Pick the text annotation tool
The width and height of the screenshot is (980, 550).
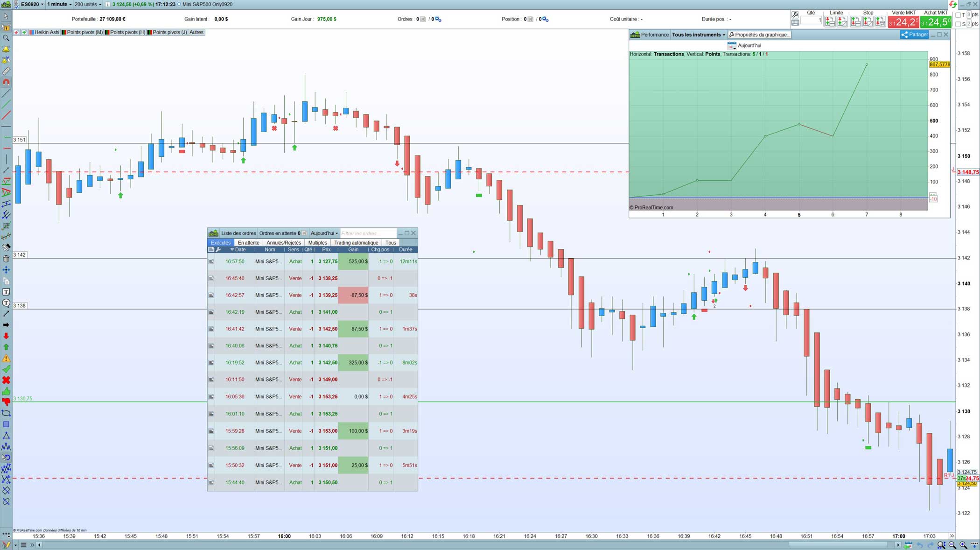(x=6, y=292)
